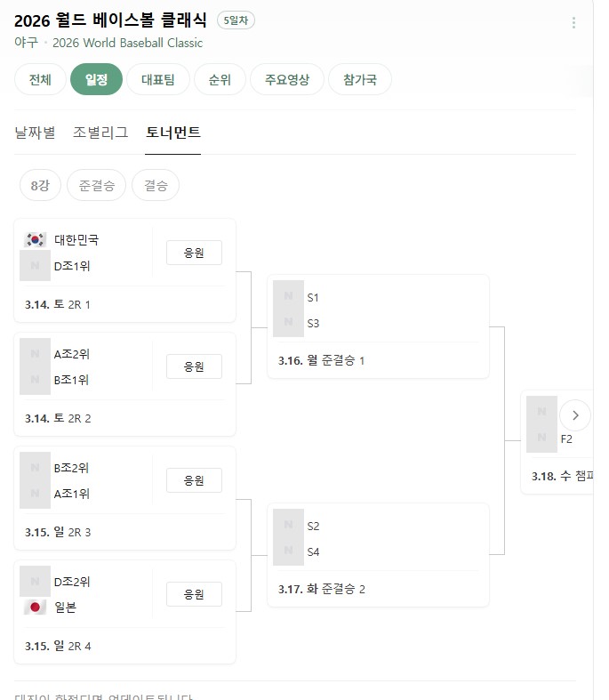Switch to the 조별리그 tab

pyautogui.click(x=100, y=133)
